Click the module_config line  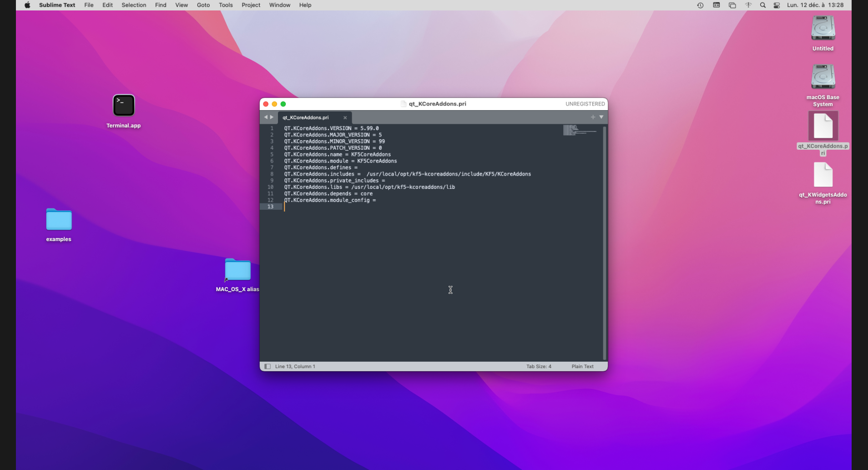click(330, 200)
